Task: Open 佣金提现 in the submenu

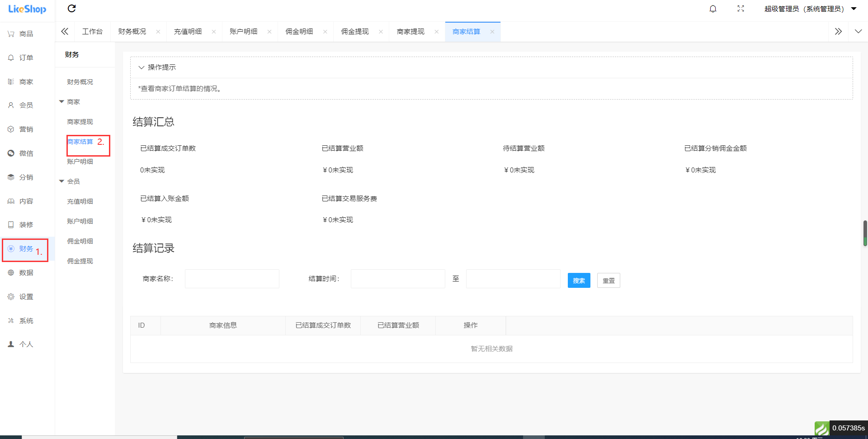Action: (80, 261)
